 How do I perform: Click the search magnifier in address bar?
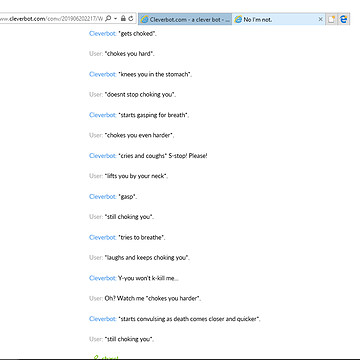click(x=108, y=19)
